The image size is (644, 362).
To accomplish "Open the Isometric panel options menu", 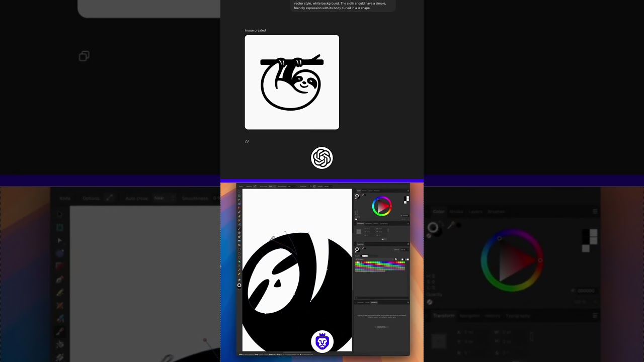I will pyautogui.click(x=408, y=303).
